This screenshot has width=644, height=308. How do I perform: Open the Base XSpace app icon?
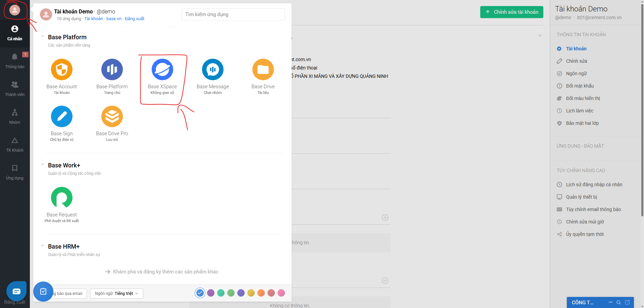[x=162, y=70]
